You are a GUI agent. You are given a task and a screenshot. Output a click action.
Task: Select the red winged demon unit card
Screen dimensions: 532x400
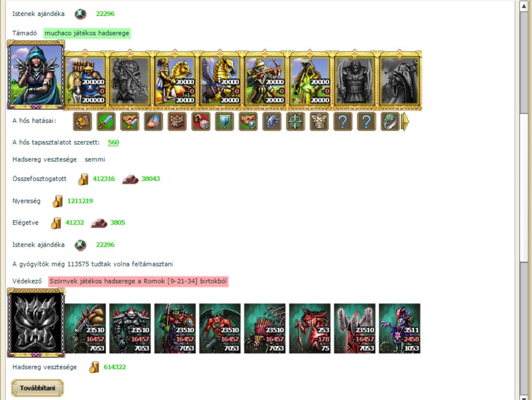click(x=220, y=328)
